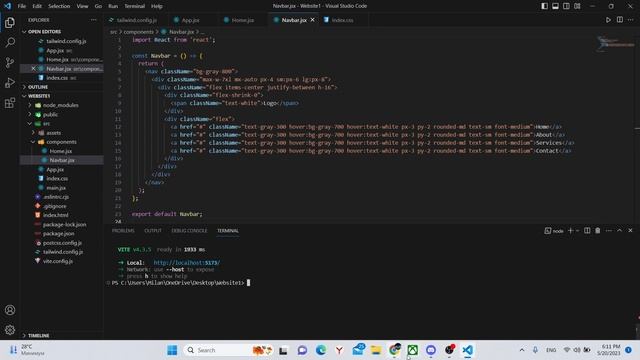This screenshot has width=640, height=360.
Task: Close Navbar.jsx in Open Editors list
Action: (33, 69)
